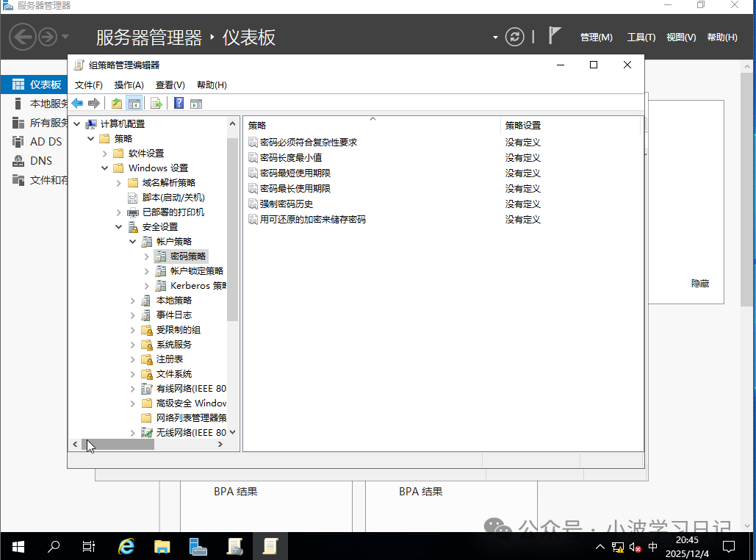The width and height of the screenshot is (756, 560).
Task: Open the 工具(T) menu
Action: pyautogui.click(x=641, y=37)
